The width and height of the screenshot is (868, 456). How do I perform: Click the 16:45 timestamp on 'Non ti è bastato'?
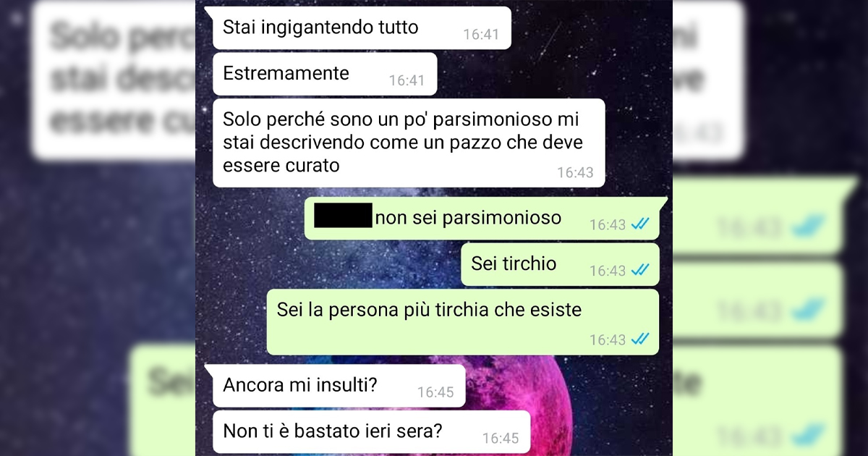tap(501, 438)
